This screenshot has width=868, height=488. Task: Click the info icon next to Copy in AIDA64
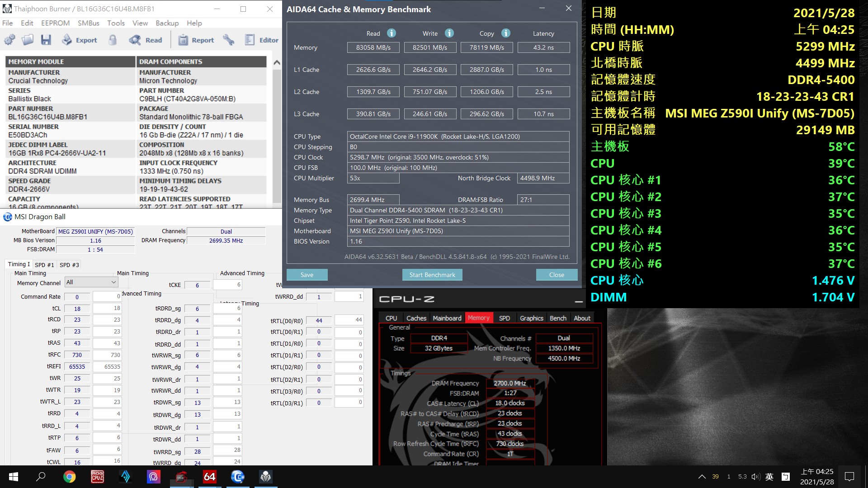[506, 33]
